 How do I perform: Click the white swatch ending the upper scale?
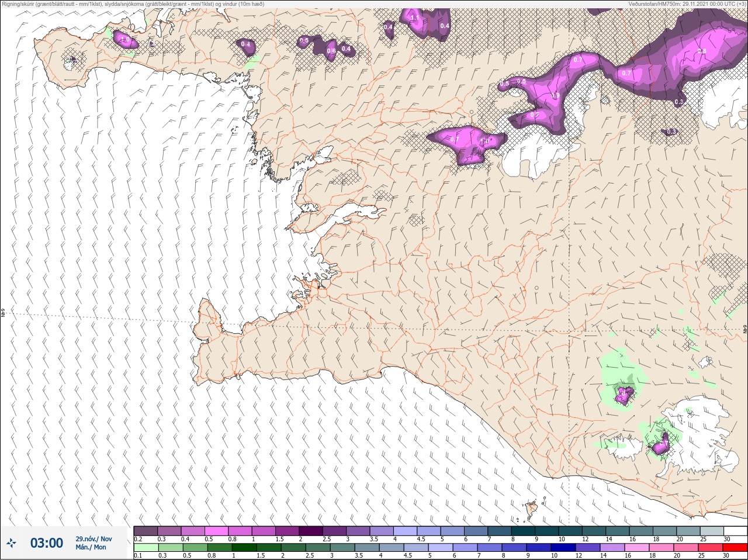[735, 531]
